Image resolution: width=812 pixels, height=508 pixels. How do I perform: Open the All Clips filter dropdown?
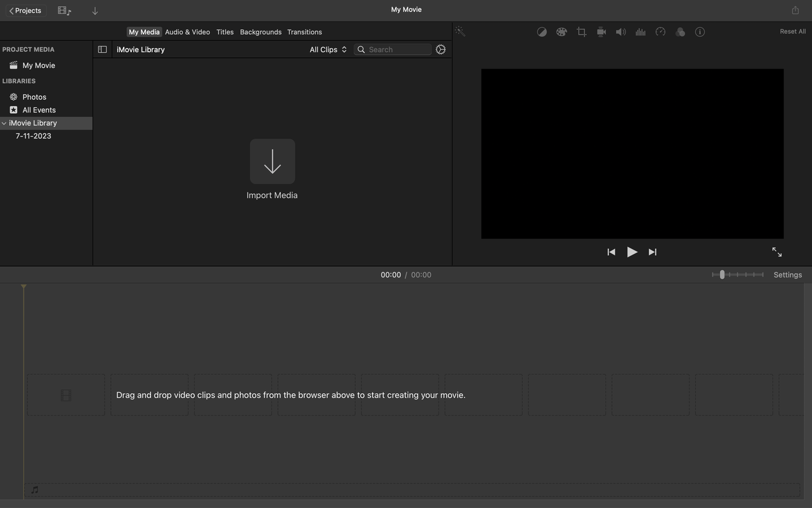click(x=327, y=49)
